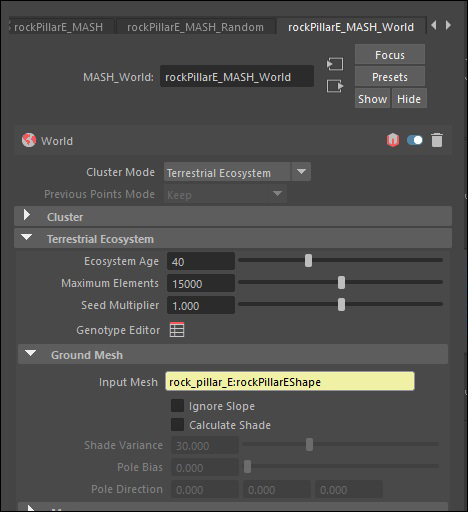Click the input connection arrow icon
Screen dimensions: 468x512
pyautogui.click(x=335, y=64)
